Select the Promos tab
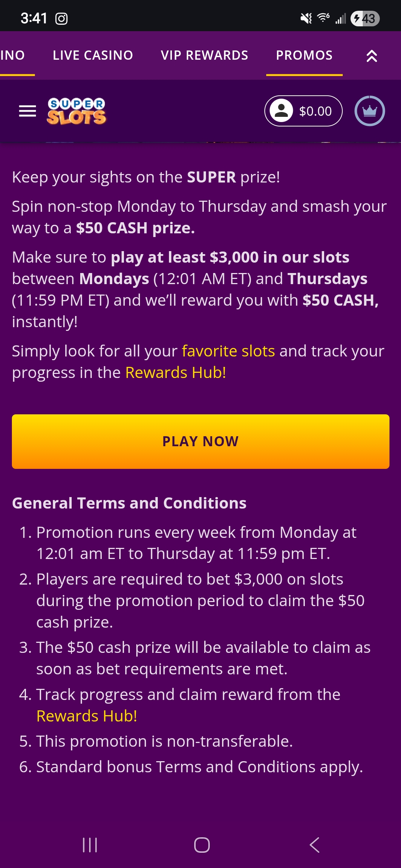Viewport: 401px width, 868px height. [x=304, y=55]
